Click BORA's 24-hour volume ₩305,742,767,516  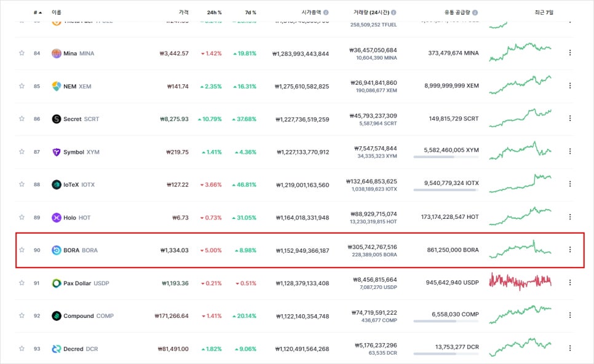pyautogui.click(x=373, y=247)
